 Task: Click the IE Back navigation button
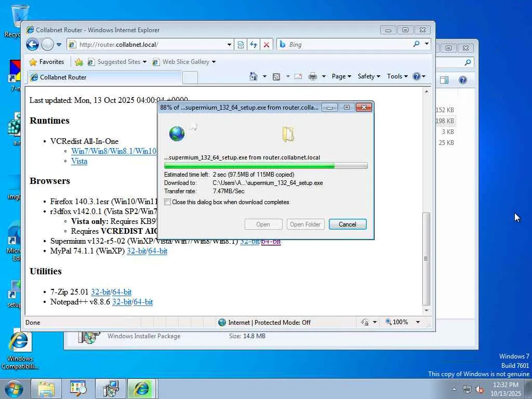click(x=32, y=44)
